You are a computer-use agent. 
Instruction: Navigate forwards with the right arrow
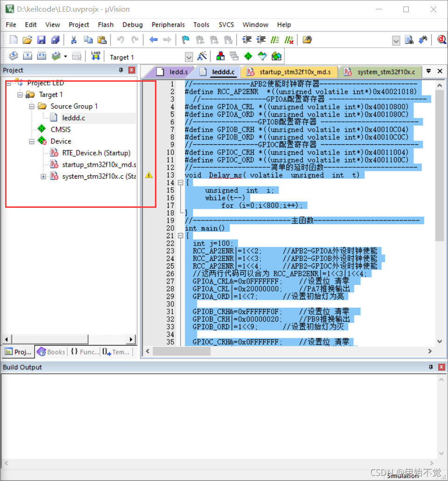coord(167,40)
